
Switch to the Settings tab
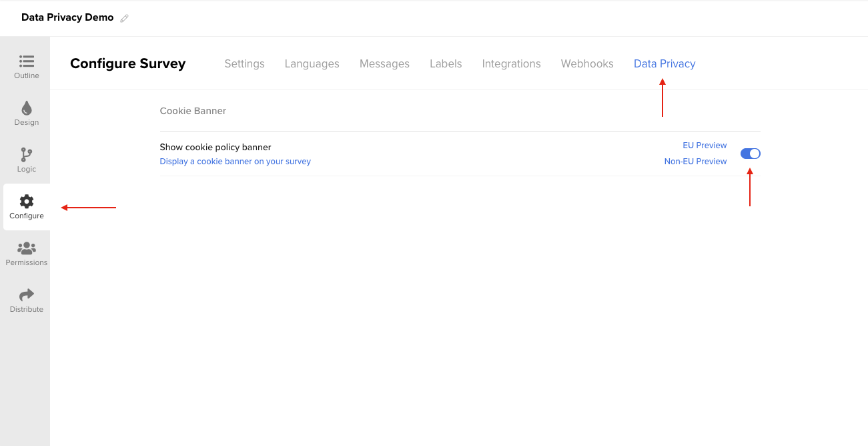tap(244, 64)
